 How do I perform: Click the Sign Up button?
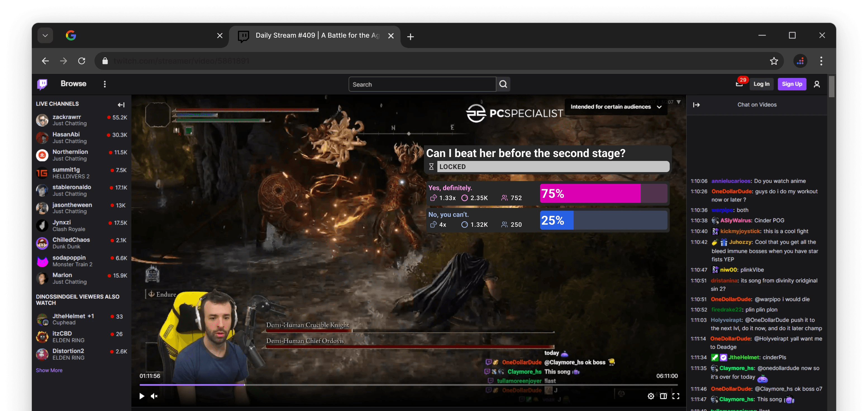tap(791, 84)
